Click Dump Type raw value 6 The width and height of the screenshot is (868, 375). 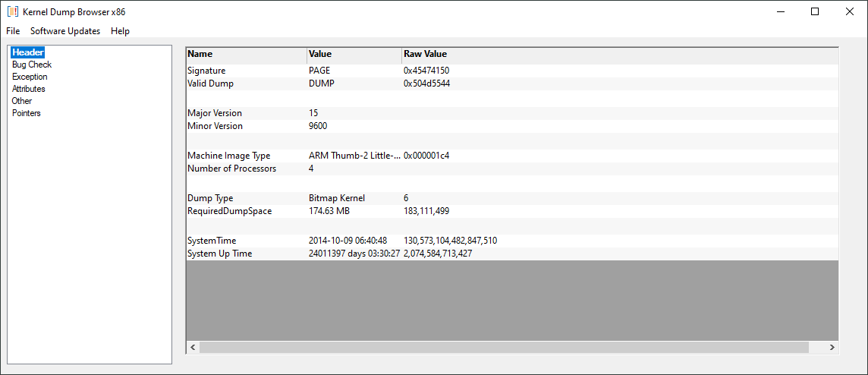[407, 197]
